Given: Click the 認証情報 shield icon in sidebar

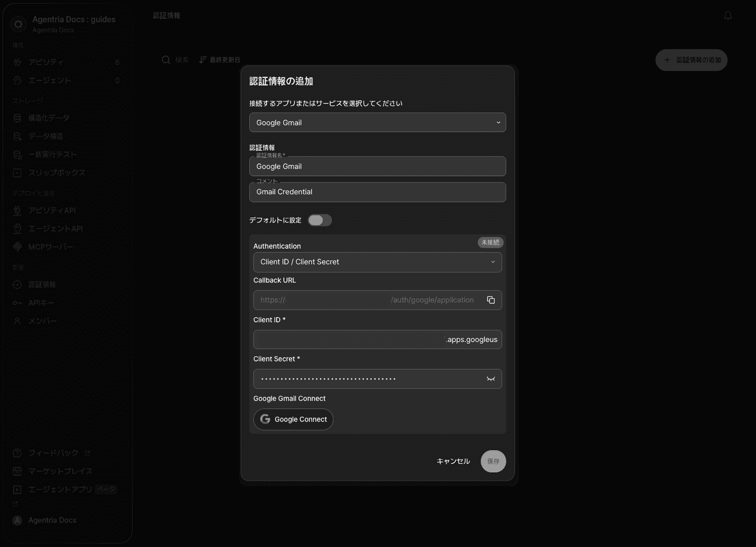Looking at the screenshot, I should point(17,285).
